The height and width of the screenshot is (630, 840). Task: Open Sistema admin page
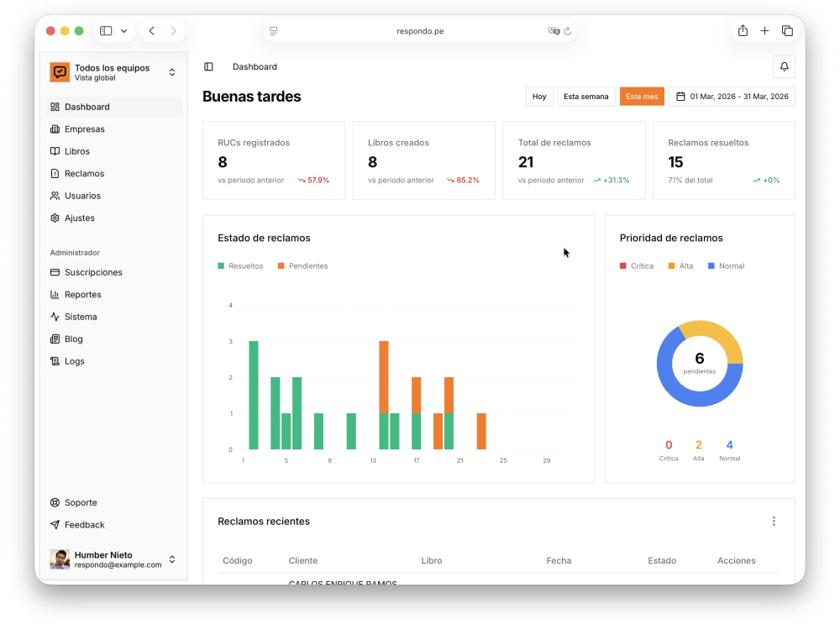pos(113,317)
